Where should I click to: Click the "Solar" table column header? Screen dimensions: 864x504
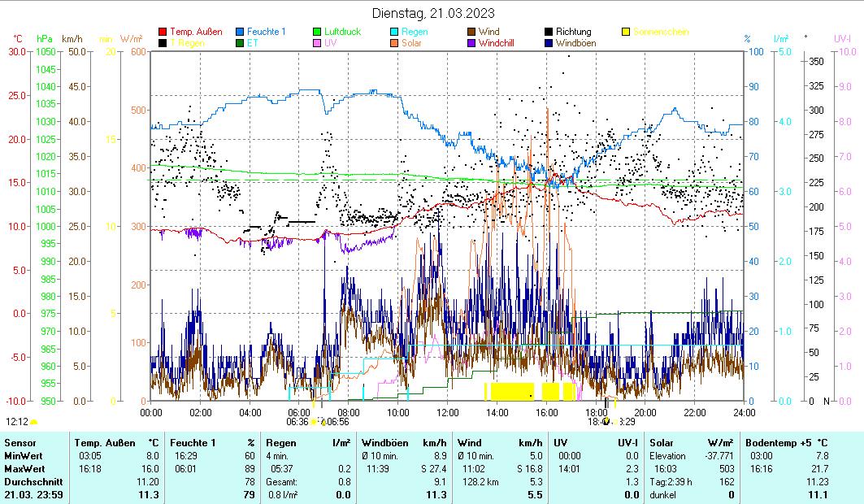click(662, 443)
